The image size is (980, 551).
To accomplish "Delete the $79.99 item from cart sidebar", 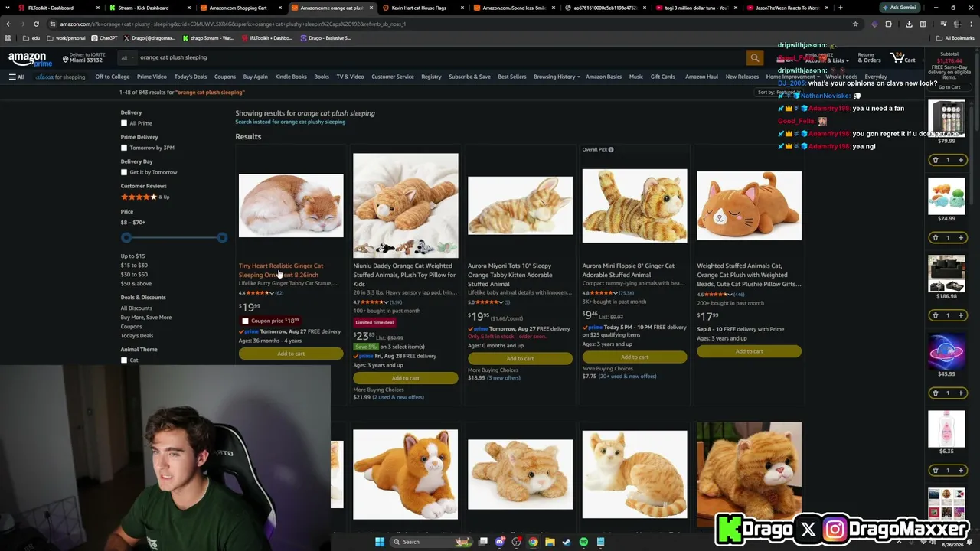I will (x=935, y=160).
